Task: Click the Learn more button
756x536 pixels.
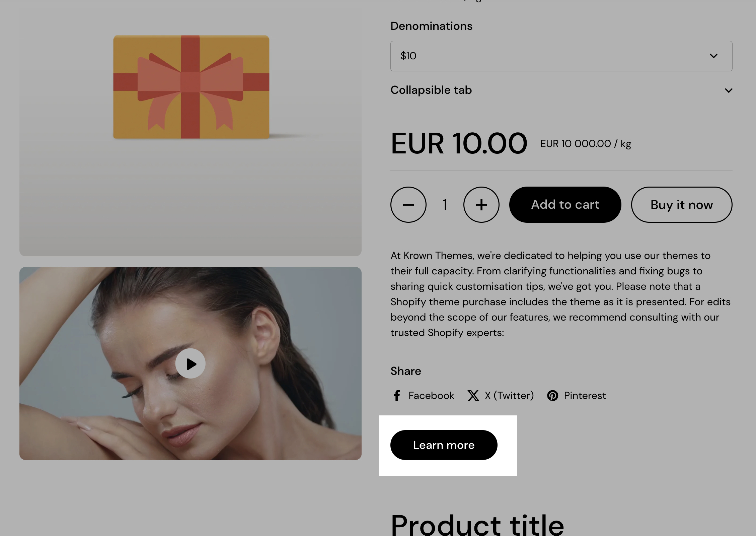Action: (444, 445)
